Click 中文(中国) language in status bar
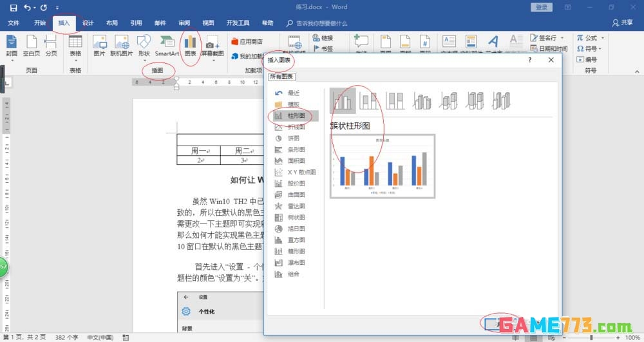Image resolution: width=644 pixels, height=342 pixels. [x=100, y=337]
